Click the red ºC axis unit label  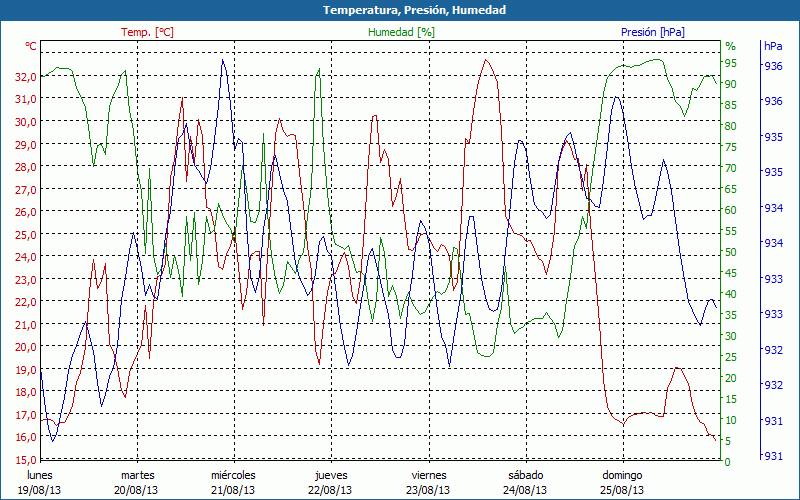pyautogui.click(x=31, y=46)
